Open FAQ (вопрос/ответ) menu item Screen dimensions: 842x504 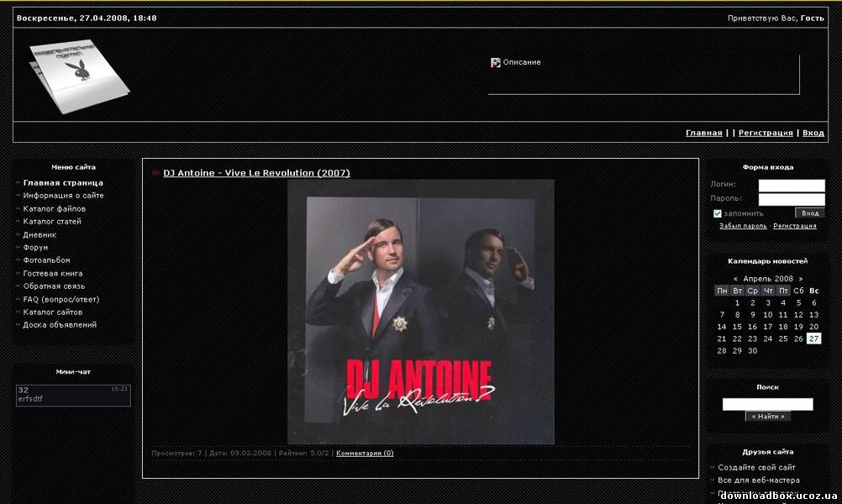(61, 300)
